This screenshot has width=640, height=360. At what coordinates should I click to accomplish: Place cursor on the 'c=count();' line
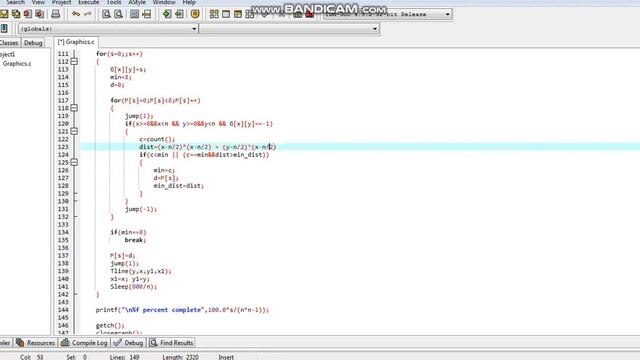point(157,139)
